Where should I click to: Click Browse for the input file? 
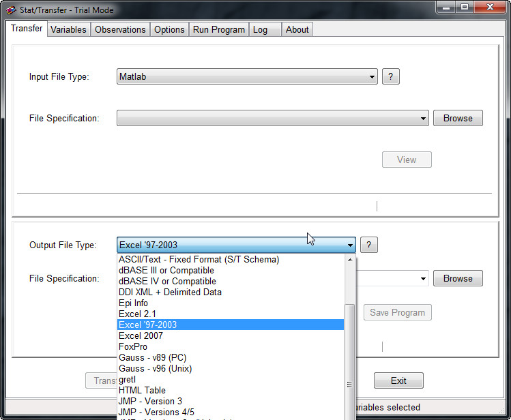(458, 118)
